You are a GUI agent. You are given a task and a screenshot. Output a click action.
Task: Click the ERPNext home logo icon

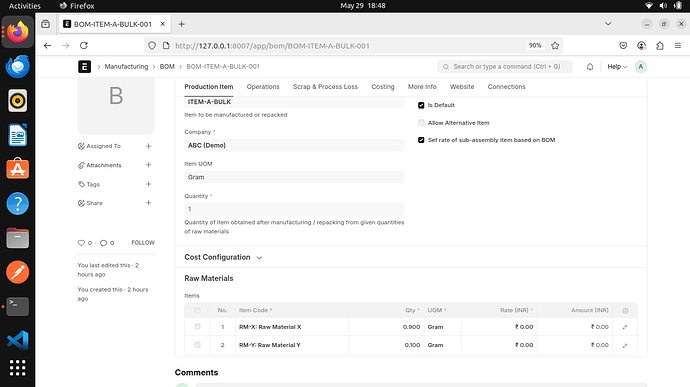84,66
